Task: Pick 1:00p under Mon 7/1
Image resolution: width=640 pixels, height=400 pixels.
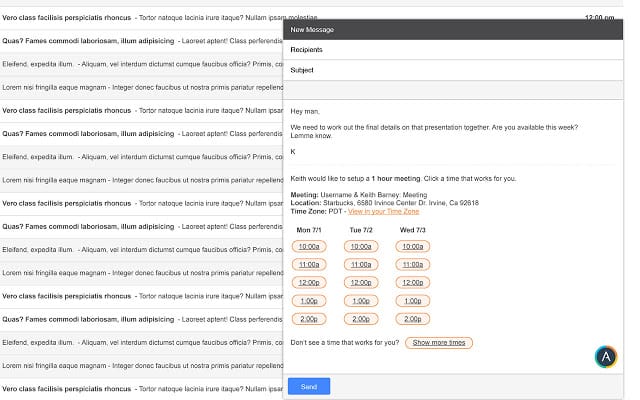Action: (309, 301)
